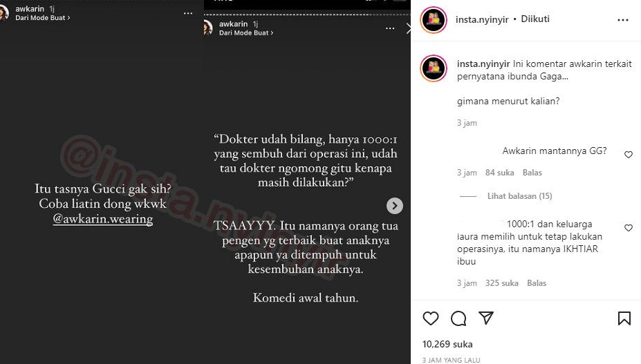This screenshot has width=641, height=364.
Task: Open insta.nyinyir header profile picture
Action: 434,19
